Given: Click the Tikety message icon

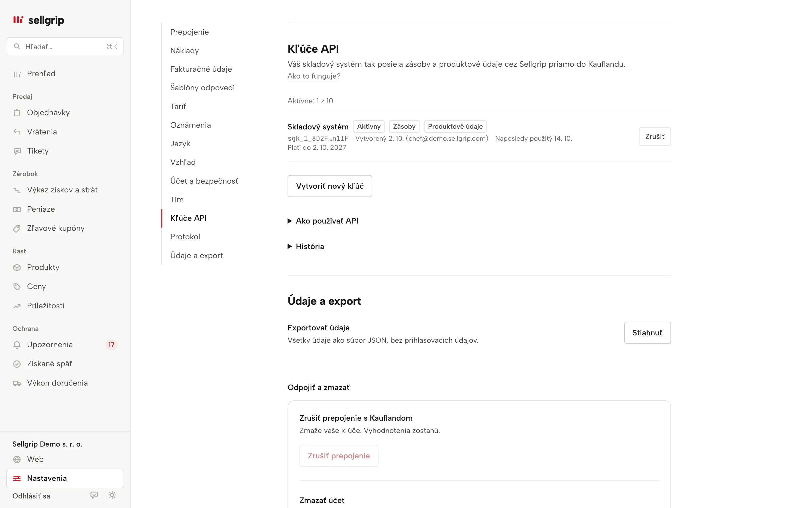Looking at the screenshot, I should [17, 151].
